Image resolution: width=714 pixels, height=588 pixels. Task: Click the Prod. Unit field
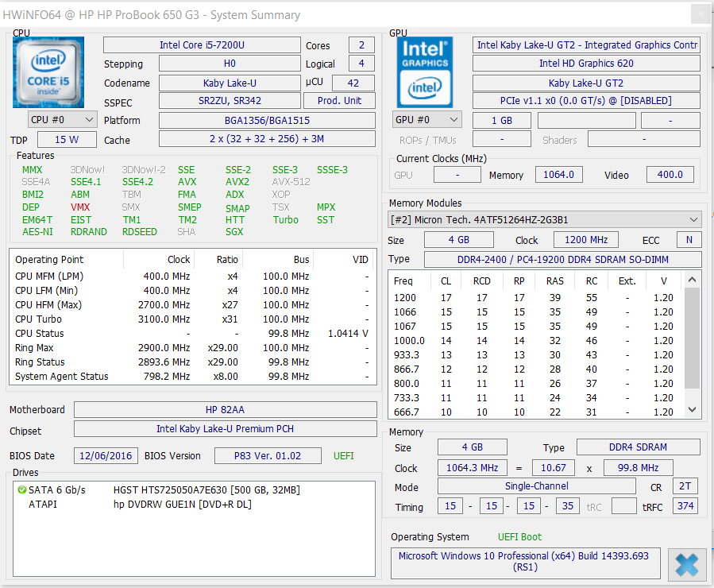click(340, 101)
